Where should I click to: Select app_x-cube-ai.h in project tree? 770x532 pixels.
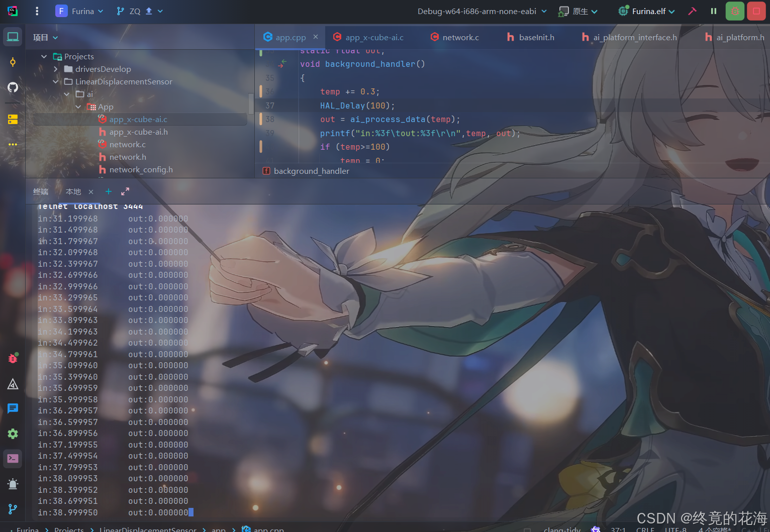point(139,132)
